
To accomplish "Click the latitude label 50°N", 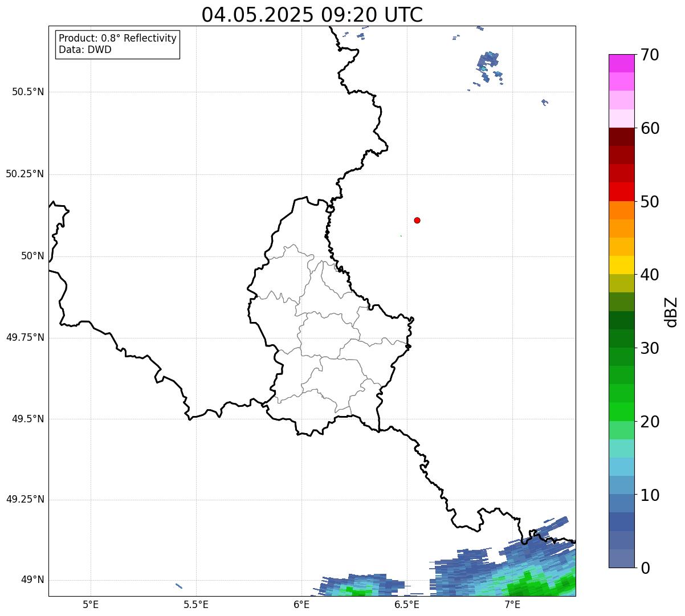I will (x=32, y=256).
